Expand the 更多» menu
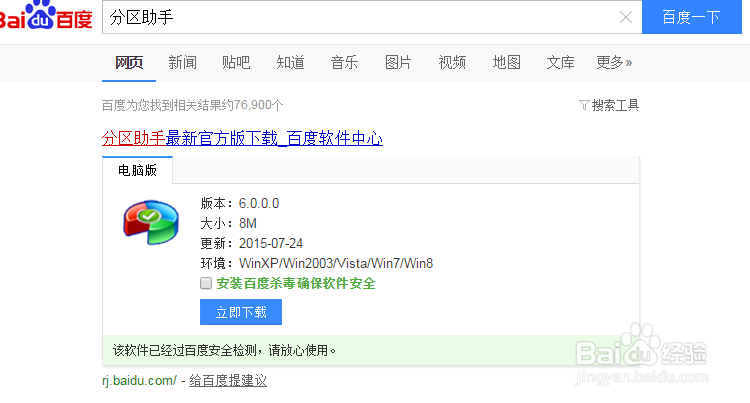Screen dimensions: 750x403 pyautogui.click(x=614, y=62)
